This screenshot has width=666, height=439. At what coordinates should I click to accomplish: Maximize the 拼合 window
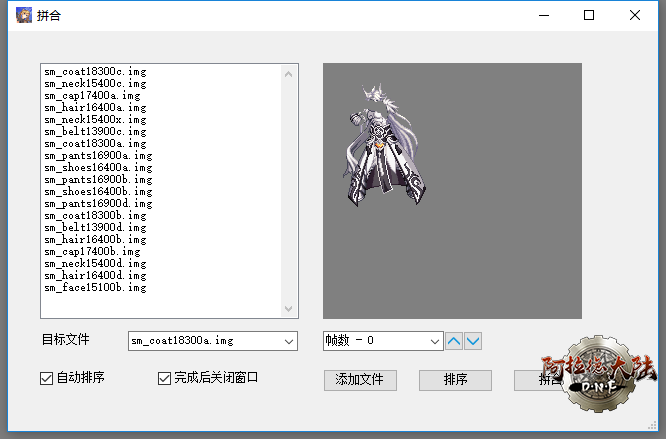pyautogui.click(x=589, y=15)
